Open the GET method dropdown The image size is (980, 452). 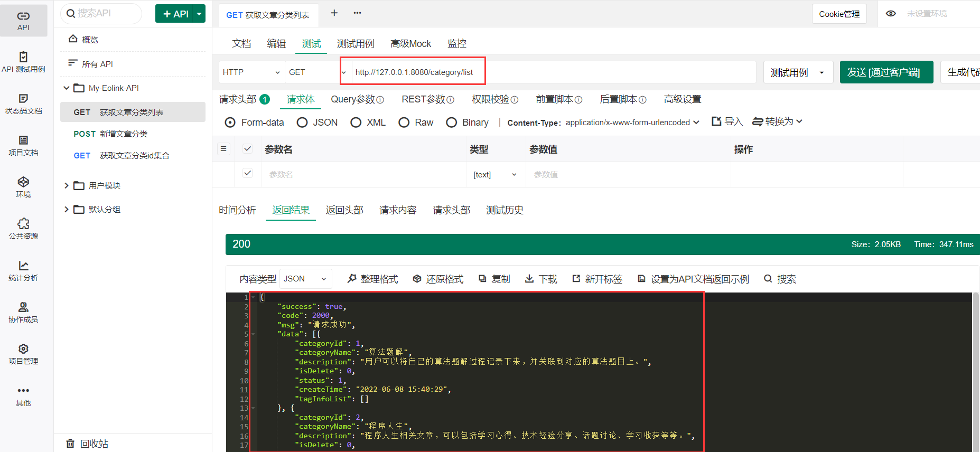[x=318, y=72]
